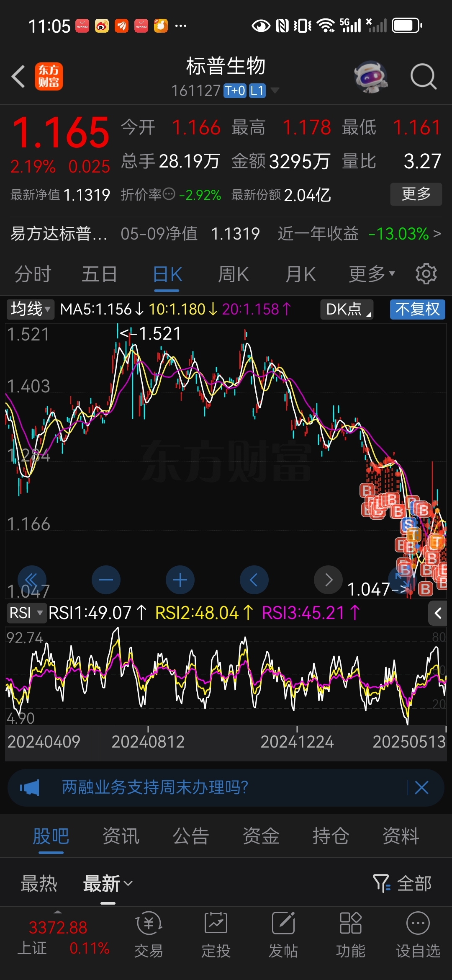Screen dimensions: 452x980
Task: Open the 功能 functions icon
Action: (x=351, y=935)
